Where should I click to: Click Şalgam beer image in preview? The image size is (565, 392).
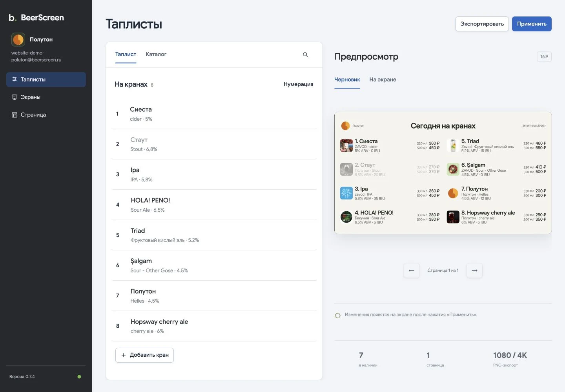(453, 169)
